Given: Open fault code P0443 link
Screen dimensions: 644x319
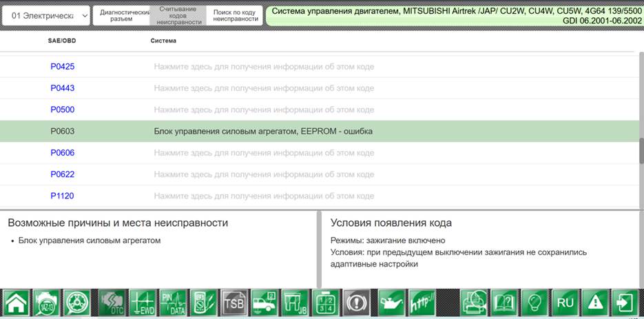Looking at the screenshot, I should point(63,88).
